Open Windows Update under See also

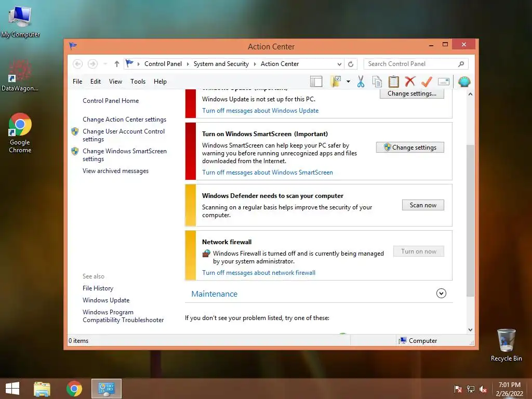[106, 300]
